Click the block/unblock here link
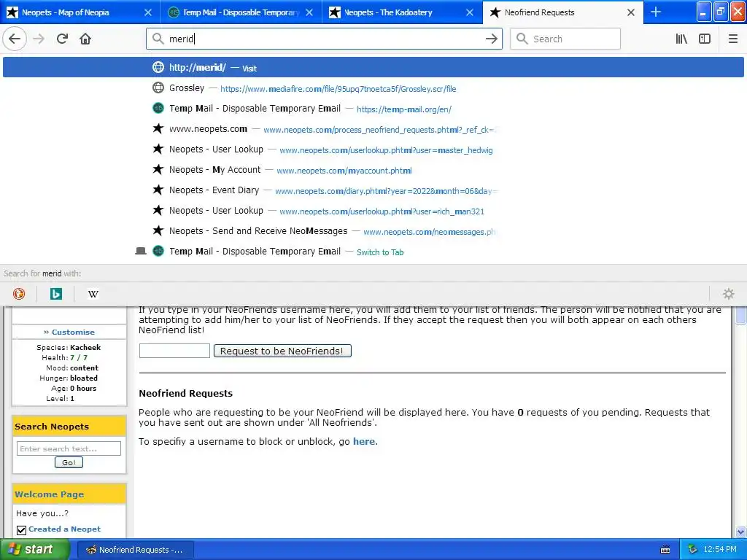 point(364,441)
